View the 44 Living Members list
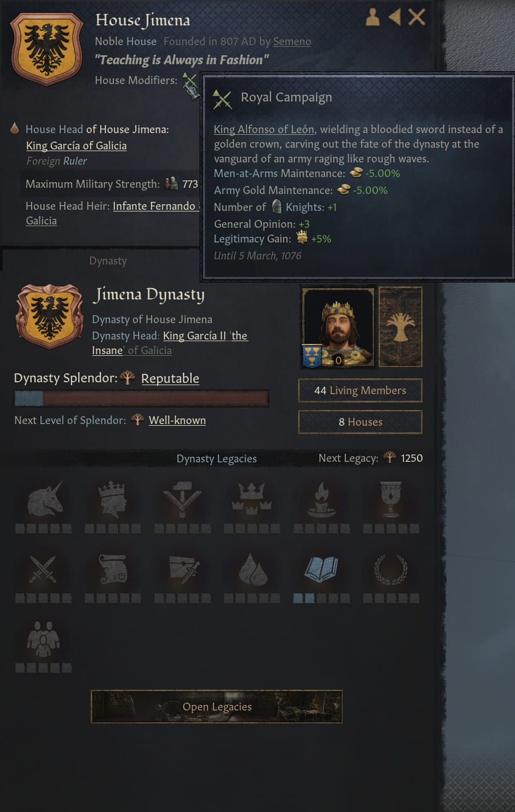515x812 pixels. tap(360, 390)
